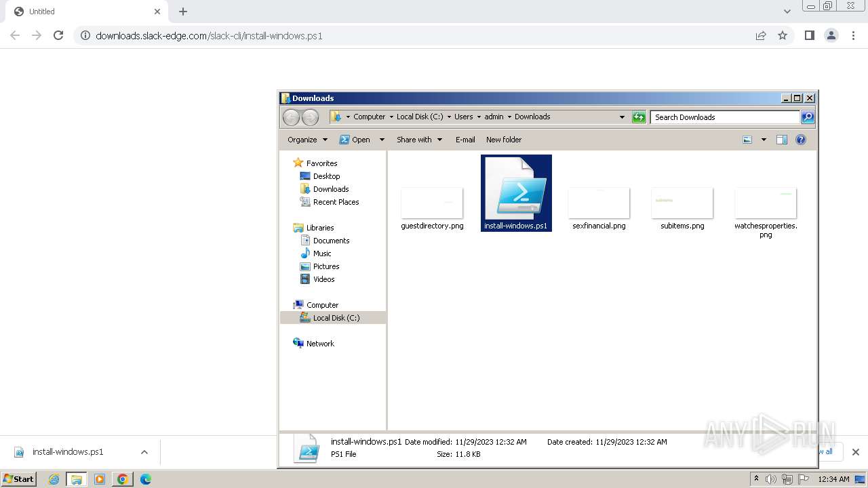Select Network in navigation pane
Screen dimensions: 868x488
(320, 344)
